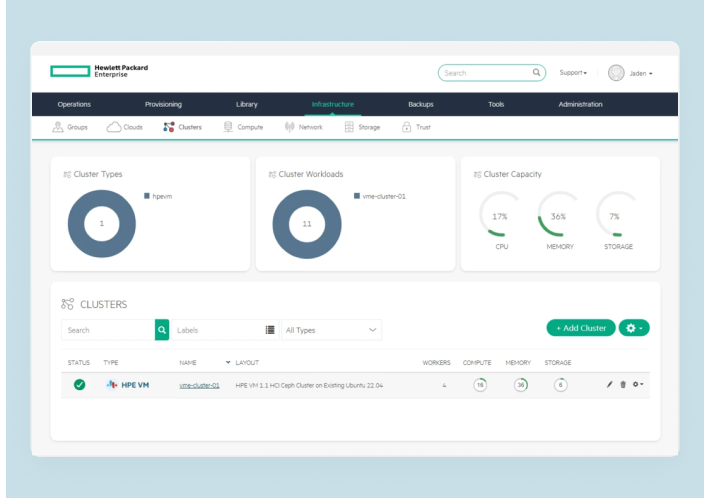The width and height of the screenshot is (710, 498).
Task: Click the HPE VM type label
Action: (135, 385)
